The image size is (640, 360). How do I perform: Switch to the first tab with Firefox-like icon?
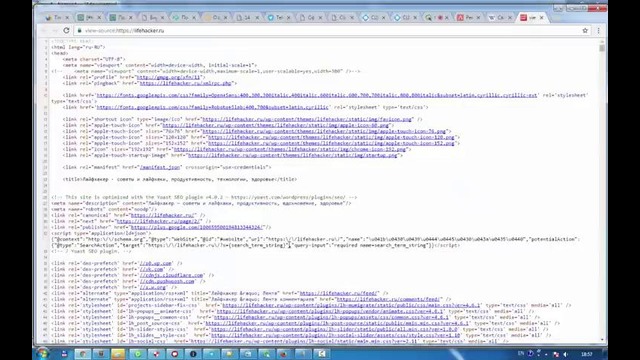54,18
